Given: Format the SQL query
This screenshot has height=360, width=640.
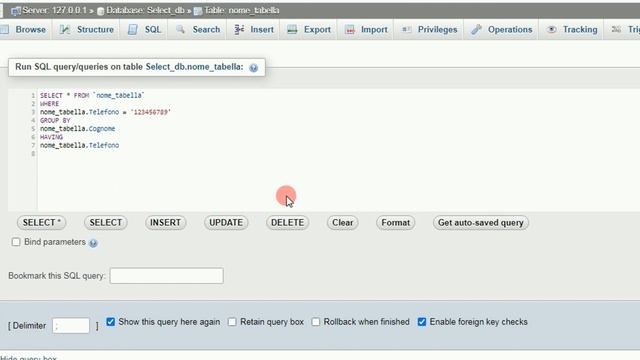Looking at the screenshot, I should pyautogui.click(x=396, y=222).
